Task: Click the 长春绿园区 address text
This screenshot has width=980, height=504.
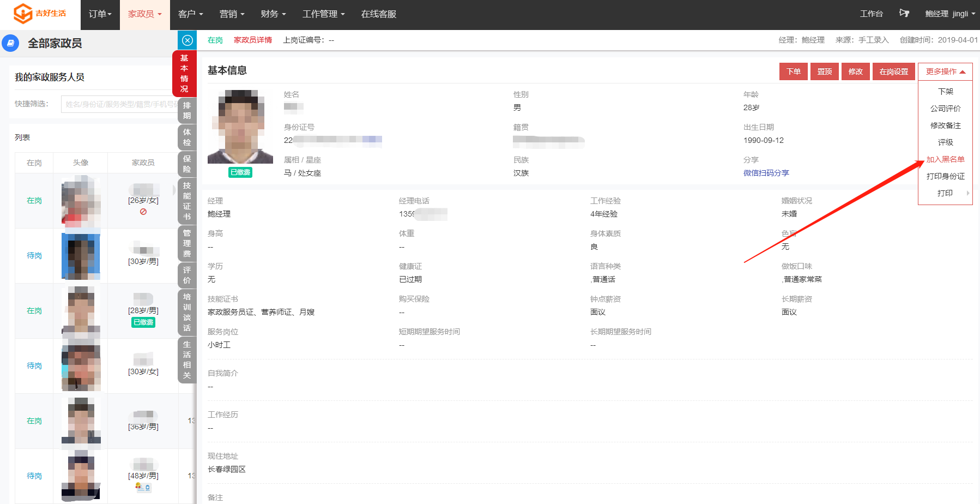Action: point(227,469)
